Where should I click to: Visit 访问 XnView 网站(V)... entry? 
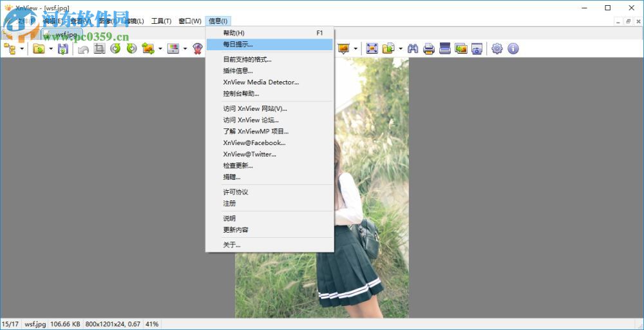pyautogui.click(x=269, y=108)
